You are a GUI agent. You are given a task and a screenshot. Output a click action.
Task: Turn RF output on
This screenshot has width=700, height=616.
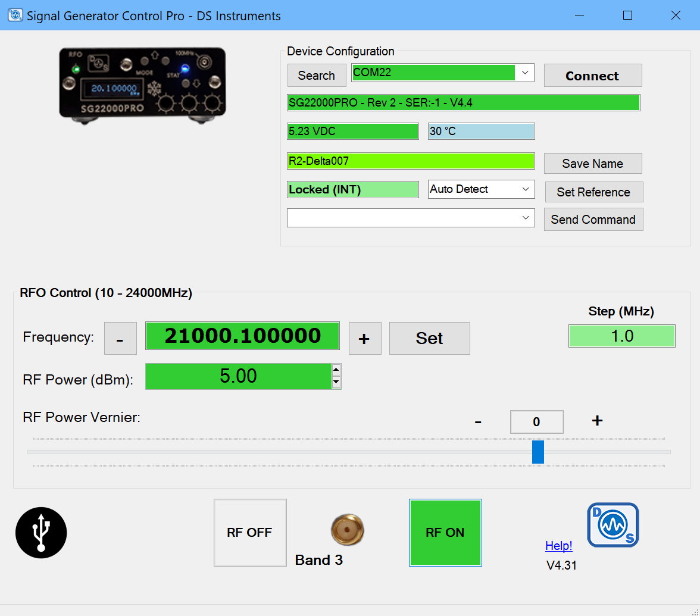[445, 533]
